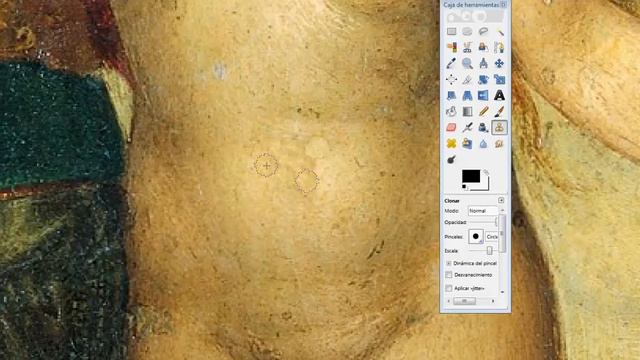Image resolution: width=640 pixels, height=360 pixels.
Task: Open the Clonar panel tab menu button
Action: point(501,200)
